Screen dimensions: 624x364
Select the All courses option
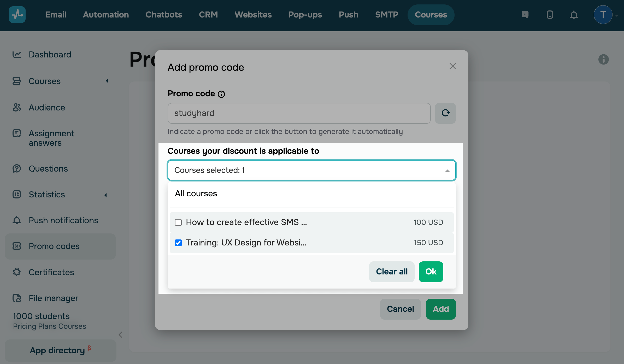(x=196, y=193)
